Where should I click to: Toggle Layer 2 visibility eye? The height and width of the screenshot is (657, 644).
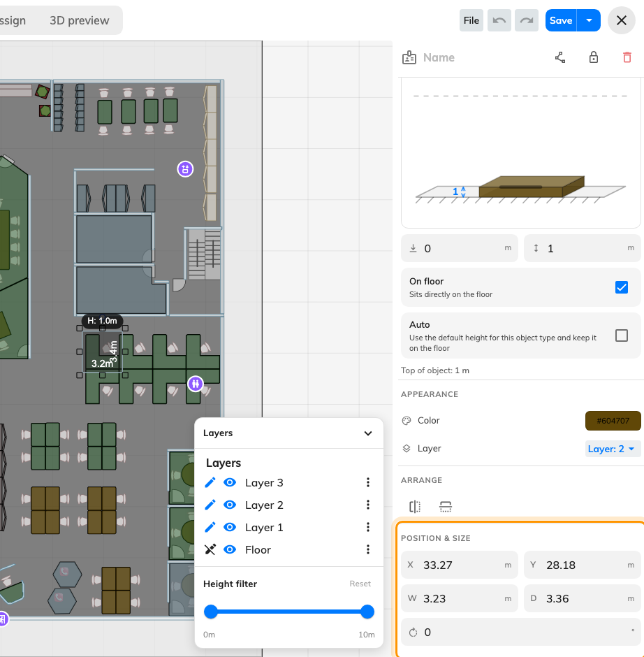[x=230, y=505]
